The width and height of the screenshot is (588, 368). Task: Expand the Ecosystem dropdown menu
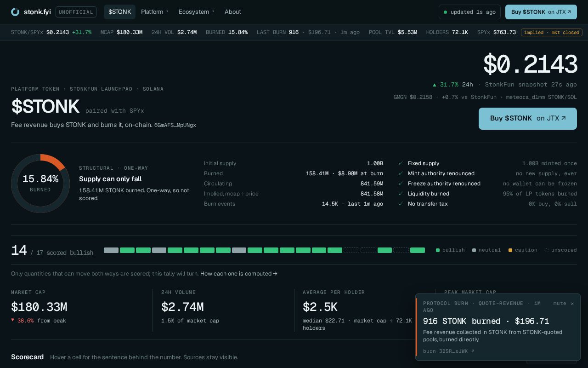coord(197,12)
